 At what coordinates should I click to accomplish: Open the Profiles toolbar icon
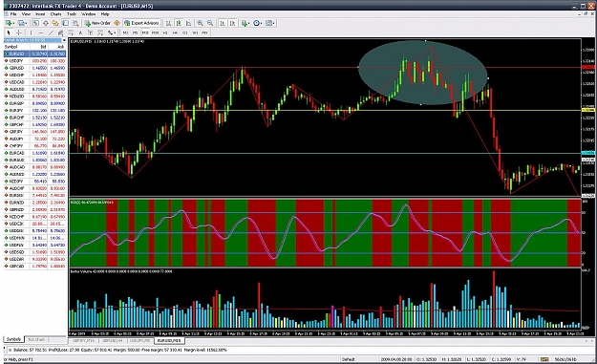[22, 23]
